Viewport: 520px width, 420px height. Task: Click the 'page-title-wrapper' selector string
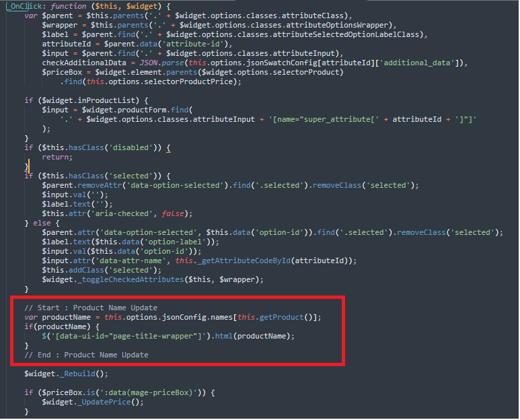tap(155, 336)
